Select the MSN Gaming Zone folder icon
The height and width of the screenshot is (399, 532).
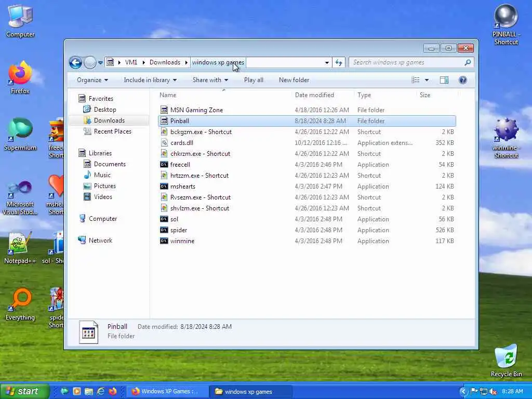164,110
